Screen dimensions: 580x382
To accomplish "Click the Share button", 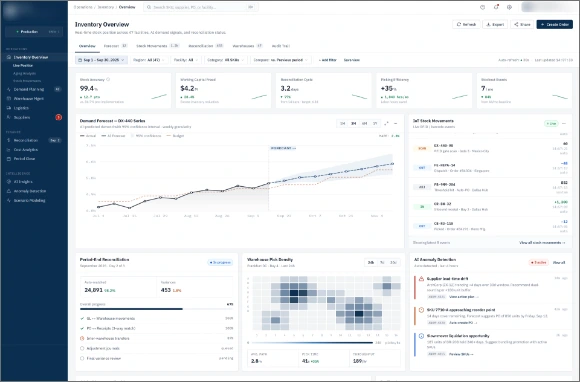I will (x=522, y=24).
